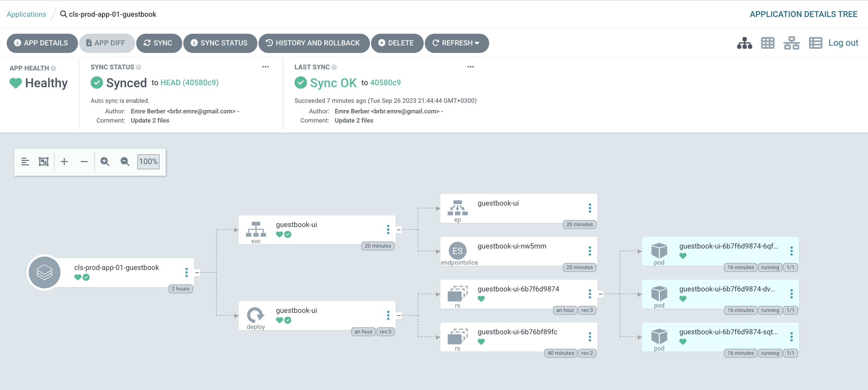Click the Sync OK status text
Screen dimensions: 868x390
click(333, 83)
